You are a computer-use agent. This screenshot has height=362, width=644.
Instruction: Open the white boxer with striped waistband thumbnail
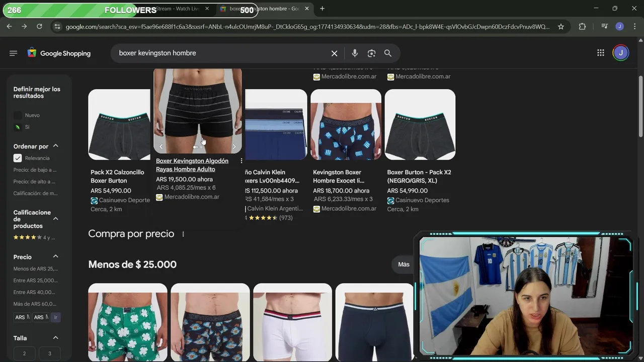(292, 322)
